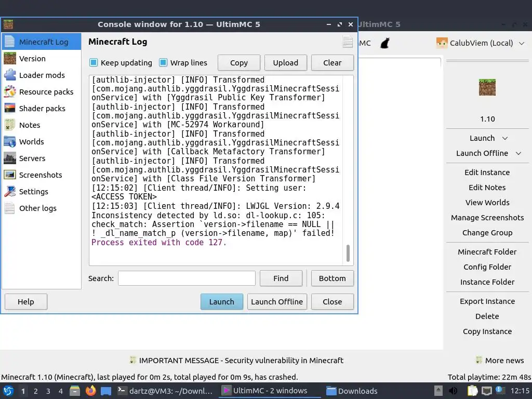Click the Find button
This screenshot has height=399, width=532.
click(x=281, y=278)
